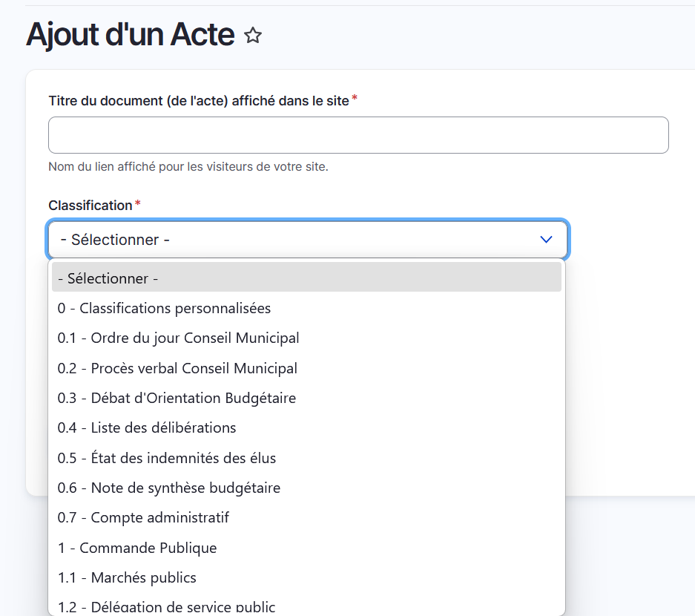The image size is (695, 616).
Task: Click the 'Classification' field label
Action: (90, 205)
